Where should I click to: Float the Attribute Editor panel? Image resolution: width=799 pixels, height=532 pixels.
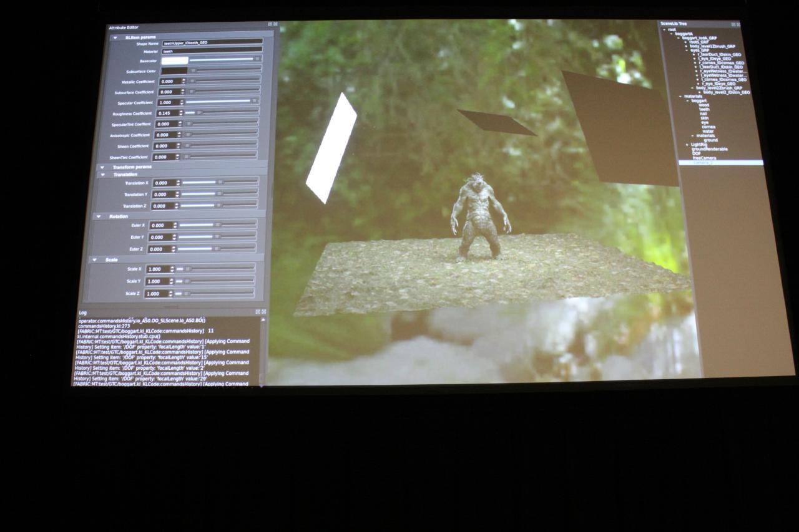pos(270,24)
